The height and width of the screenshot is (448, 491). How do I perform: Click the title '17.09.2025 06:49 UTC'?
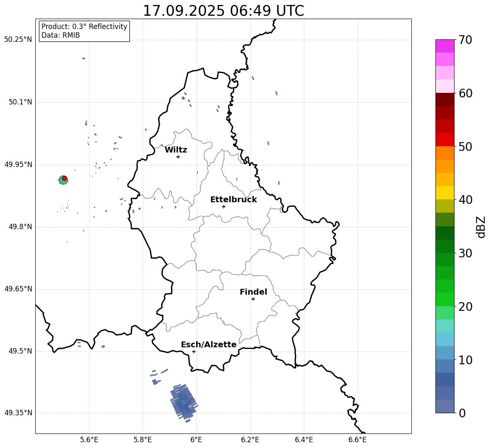(223, 11)
